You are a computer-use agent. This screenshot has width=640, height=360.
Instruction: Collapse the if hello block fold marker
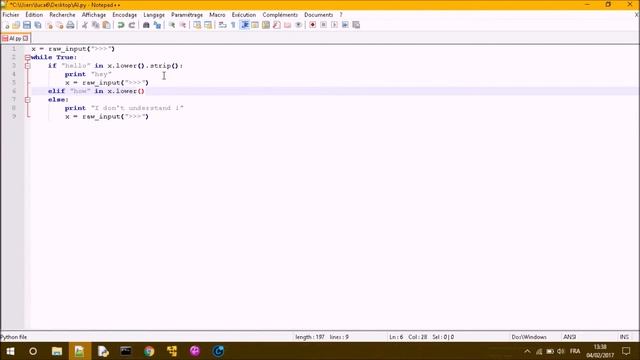pyautogui.click(x=27, y=66)
